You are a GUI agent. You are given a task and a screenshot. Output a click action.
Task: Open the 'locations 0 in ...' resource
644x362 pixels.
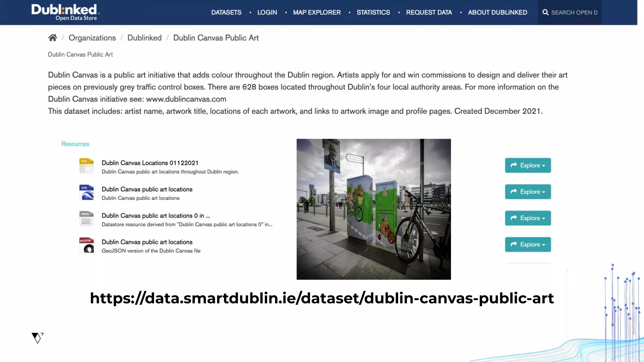156,216
